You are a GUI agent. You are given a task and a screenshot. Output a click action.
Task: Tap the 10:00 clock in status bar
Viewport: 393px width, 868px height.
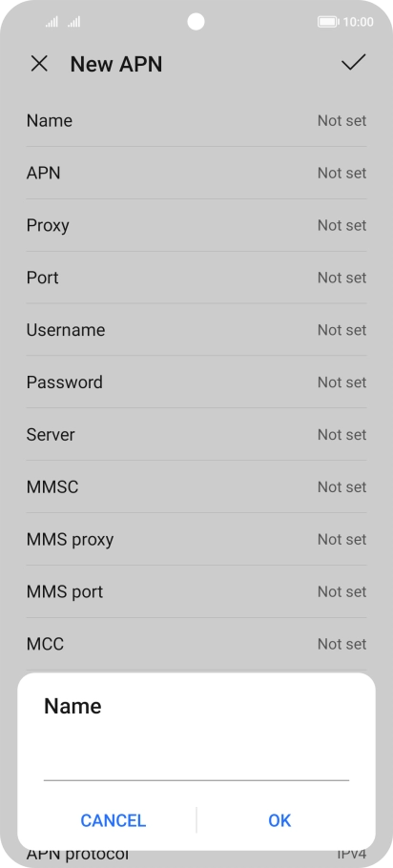point(358,22)
